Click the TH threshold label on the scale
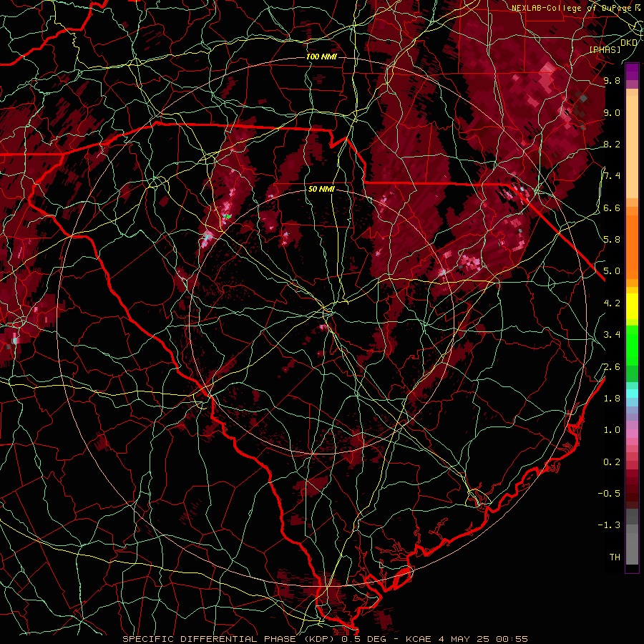Image resolution: width=644 pixels, height=644 pixels. [615, 557]
